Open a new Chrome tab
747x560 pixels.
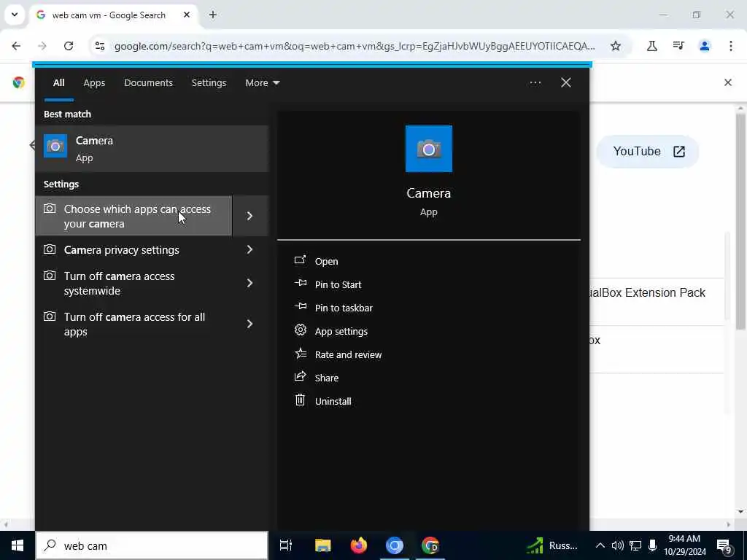click(213, 15)
